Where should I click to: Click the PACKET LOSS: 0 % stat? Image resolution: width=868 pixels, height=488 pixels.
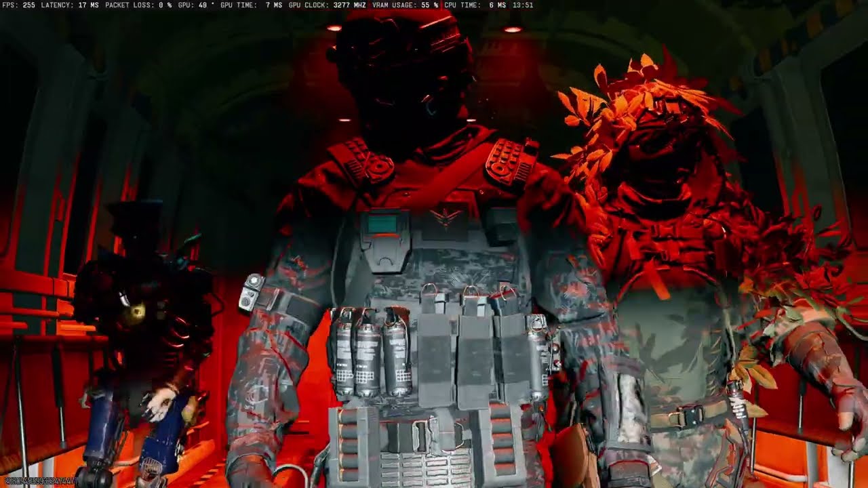pos(138,5)
